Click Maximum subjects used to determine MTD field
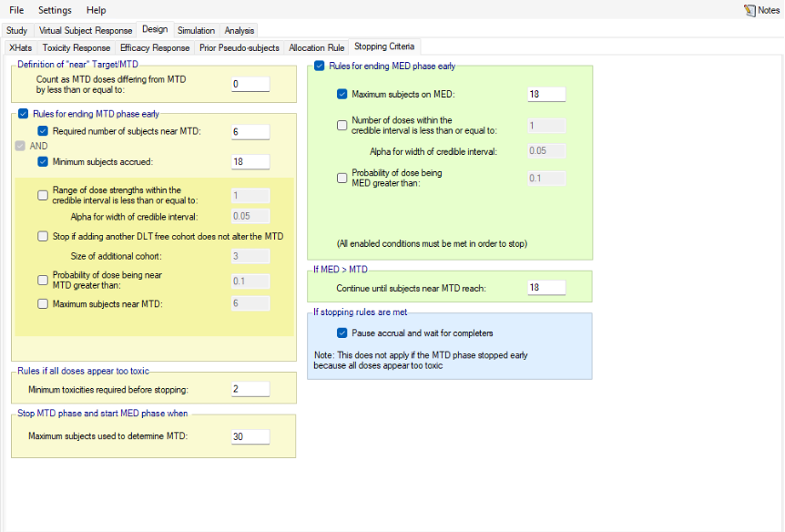Image resolution: width=785 pixels, height=532 pixels. click(x=250, y=437)
